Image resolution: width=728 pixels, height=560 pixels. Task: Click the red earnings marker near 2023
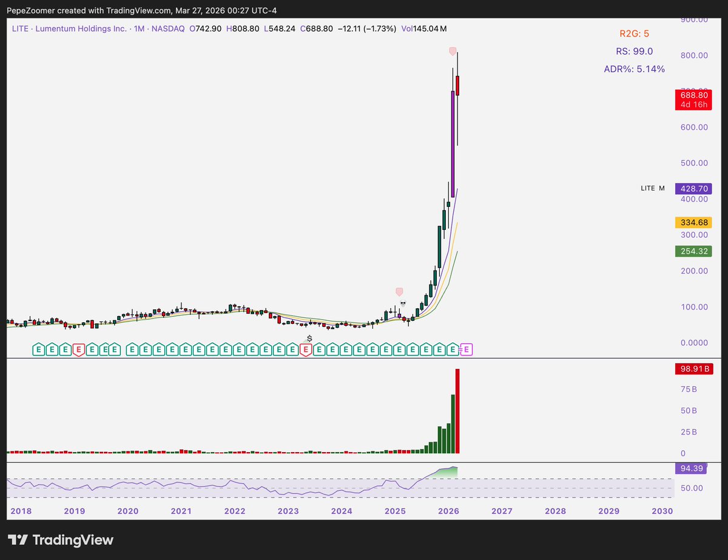[306, 349]
